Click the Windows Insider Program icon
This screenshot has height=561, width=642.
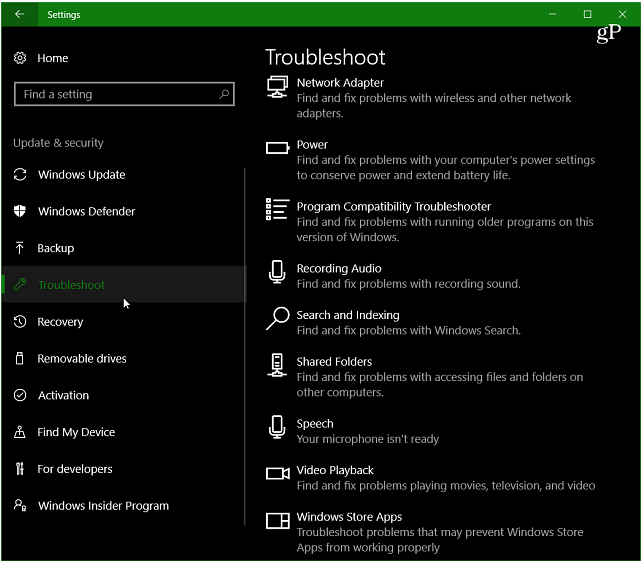click(x=20, y=505)
